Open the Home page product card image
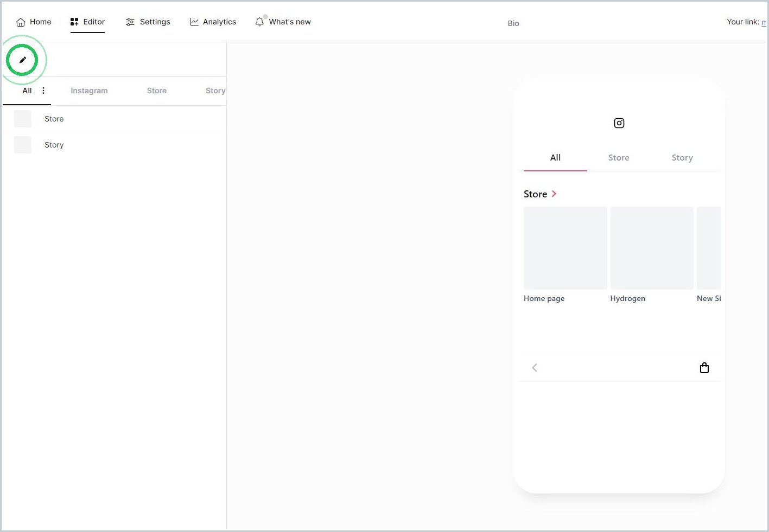This screenshot has width=769, height=532. tap(565, 248)
